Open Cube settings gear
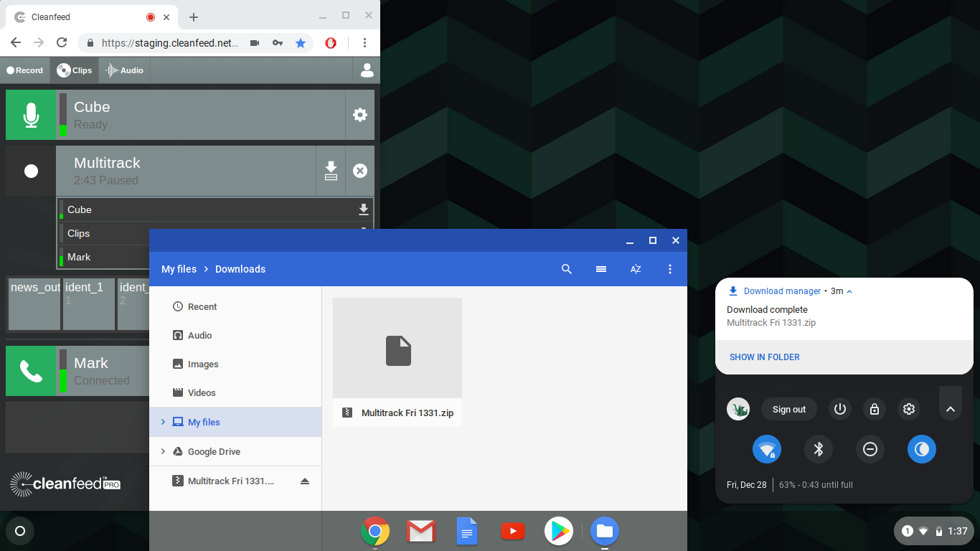 click(x=360, y=115)
